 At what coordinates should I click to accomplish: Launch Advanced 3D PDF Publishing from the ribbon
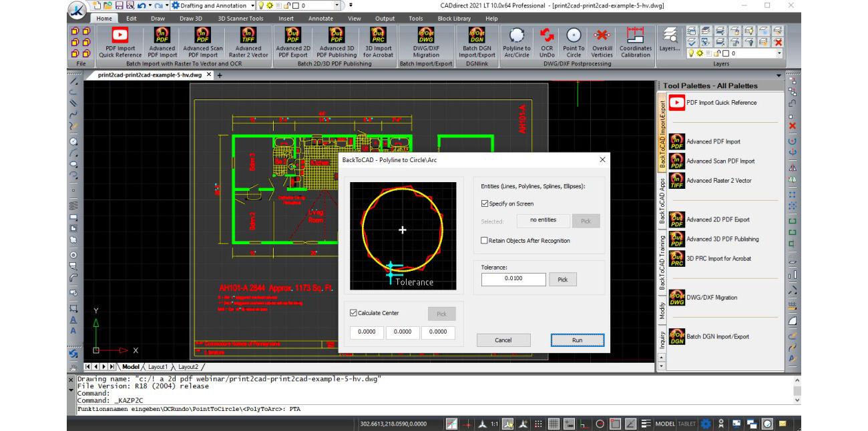337,43
